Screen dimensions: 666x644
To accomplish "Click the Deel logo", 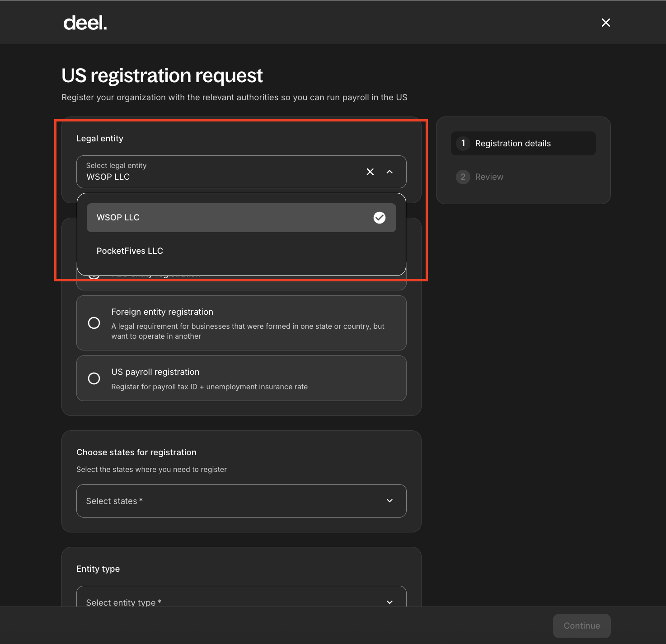I will tap(85, 23).
